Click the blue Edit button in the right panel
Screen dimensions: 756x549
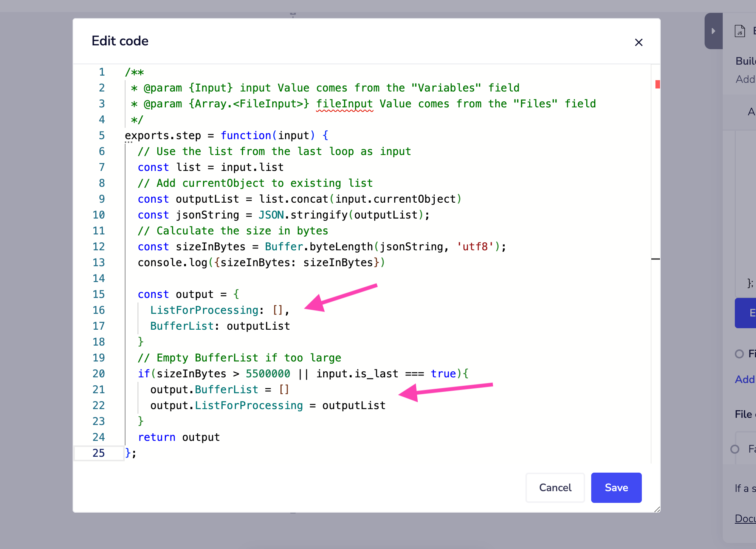(748, 313)
